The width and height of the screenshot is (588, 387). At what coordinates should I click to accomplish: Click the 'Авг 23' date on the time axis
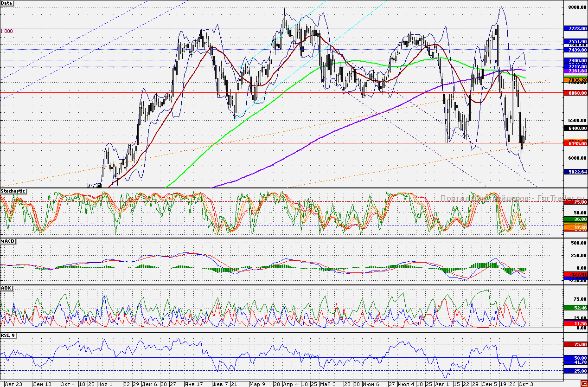click(13, 384)
